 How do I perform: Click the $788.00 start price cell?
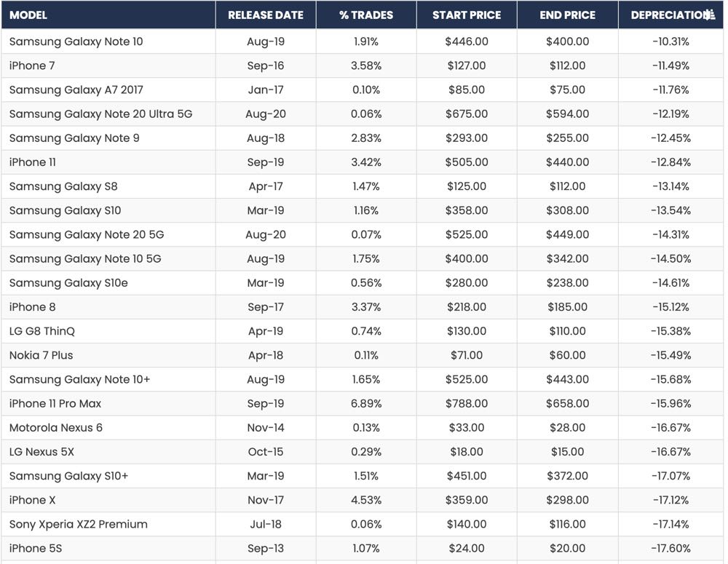467,403
